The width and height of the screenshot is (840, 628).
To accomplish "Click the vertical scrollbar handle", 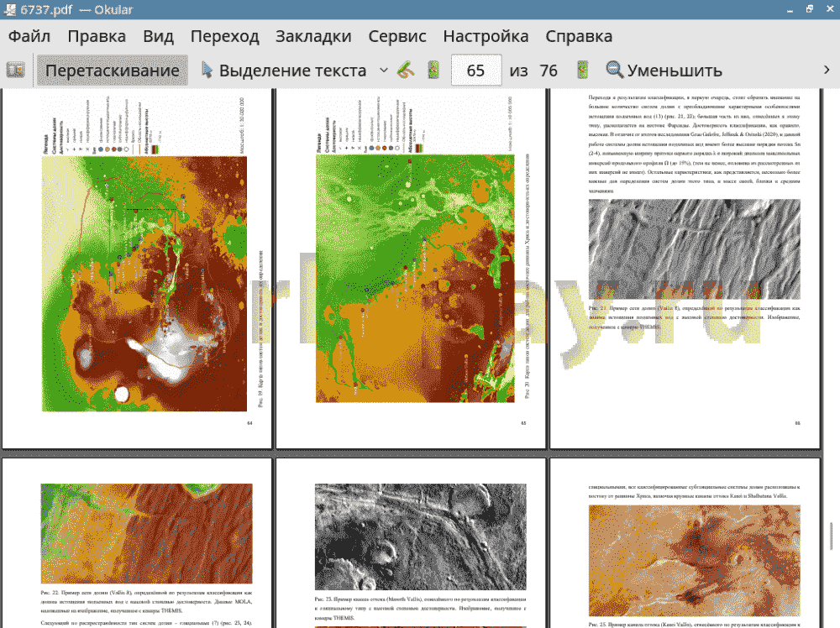I will pos(832,536).
